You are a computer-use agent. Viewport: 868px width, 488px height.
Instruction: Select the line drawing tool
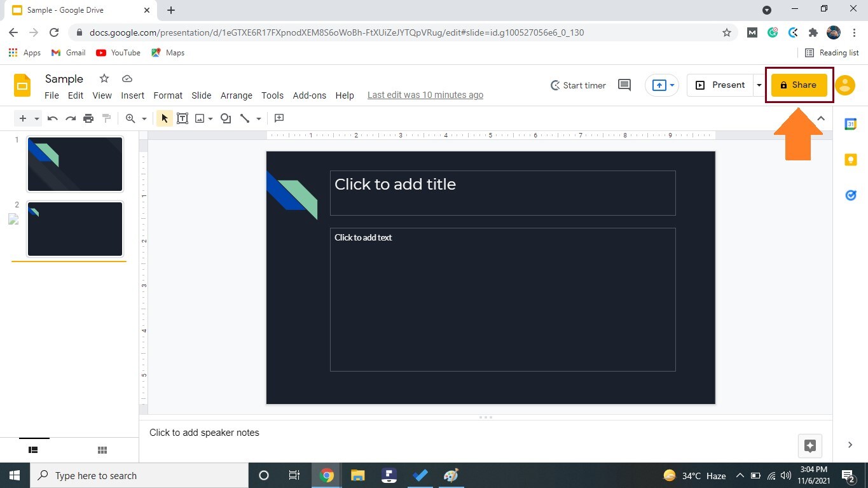coord(246,118)
